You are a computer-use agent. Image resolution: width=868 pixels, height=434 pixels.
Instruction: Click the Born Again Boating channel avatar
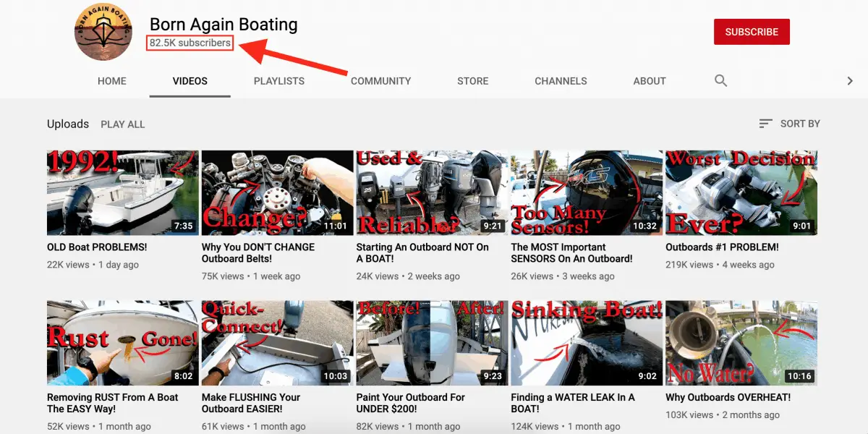[x=103, y=32]
